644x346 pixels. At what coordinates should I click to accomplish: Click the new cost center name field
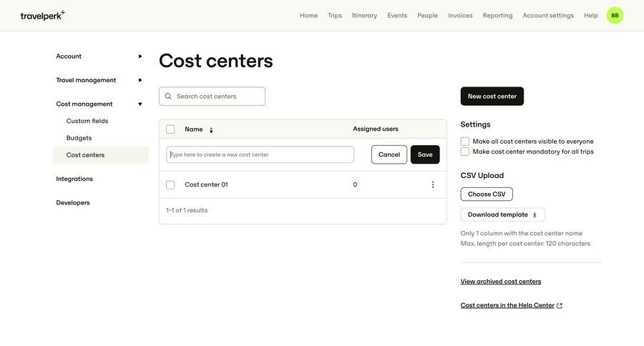pos(260,154)
